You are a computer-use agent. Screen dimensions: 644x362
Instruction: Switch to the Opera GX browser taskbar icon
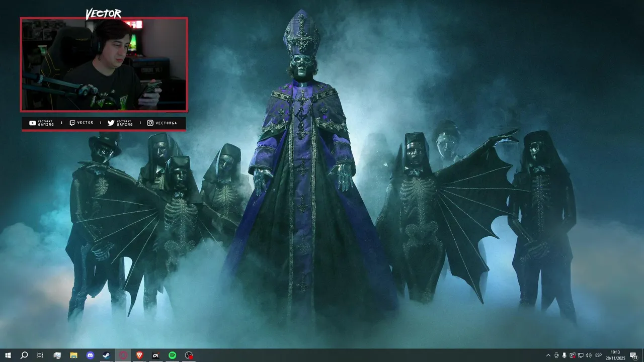point(123,355)
